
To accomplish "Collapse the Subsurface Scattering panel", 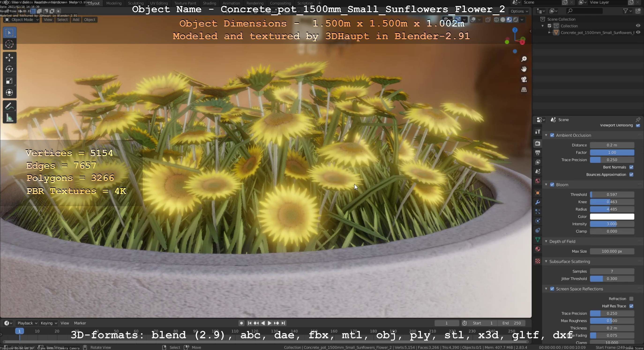I will 546,261.
